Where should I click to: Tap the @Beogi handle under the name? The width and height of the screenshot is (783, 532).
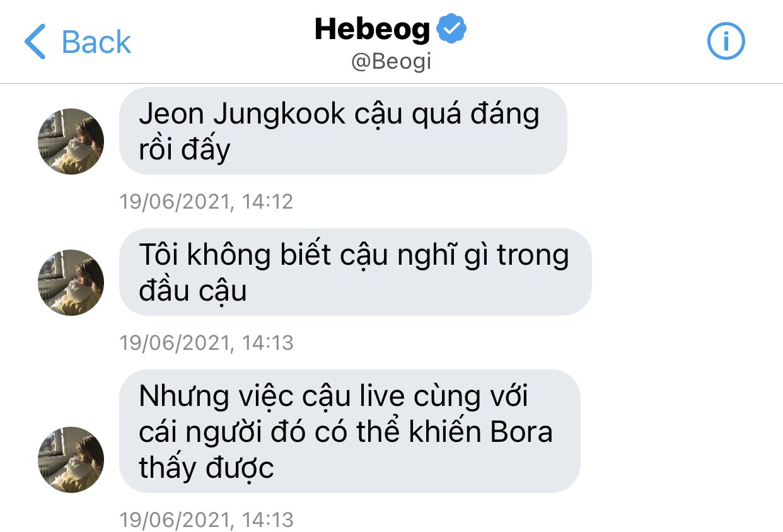[x=391, y=62]
